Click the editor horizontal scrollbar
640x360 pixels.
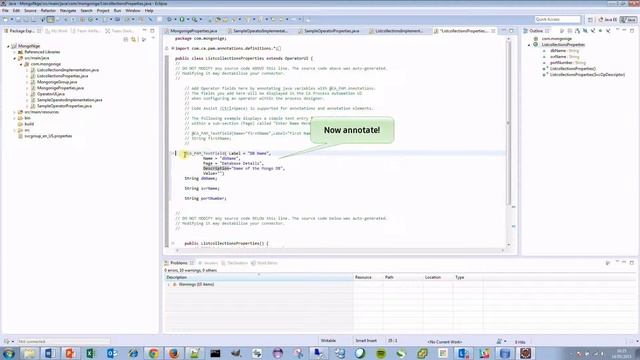[340, 250]
